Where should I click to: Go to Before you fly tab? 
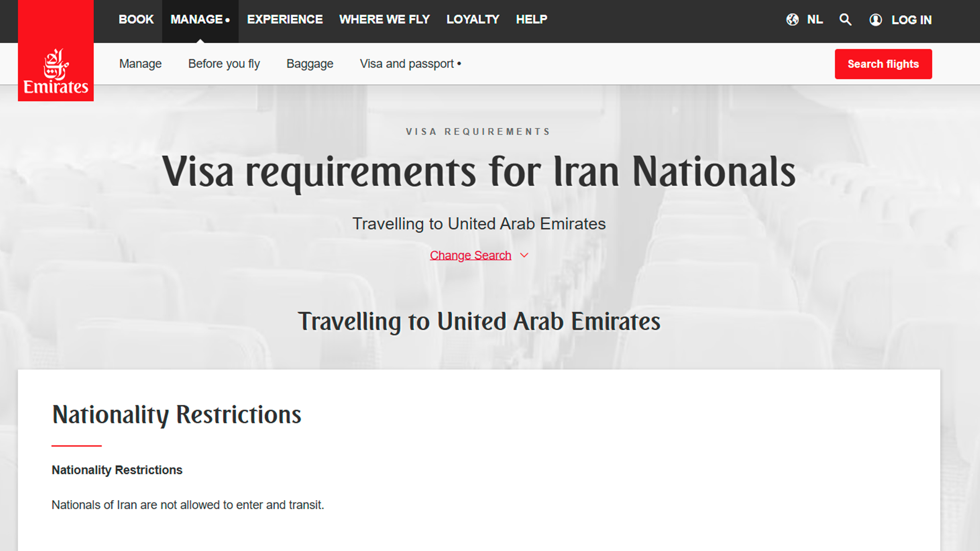[x=224, y=64]
